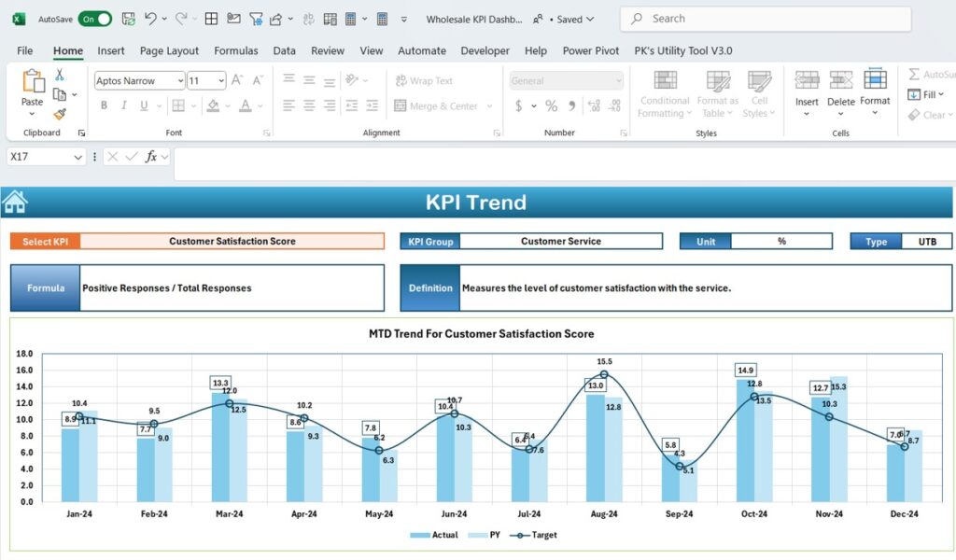
Task: Click Percent Style icon
Action: (551, 106)
